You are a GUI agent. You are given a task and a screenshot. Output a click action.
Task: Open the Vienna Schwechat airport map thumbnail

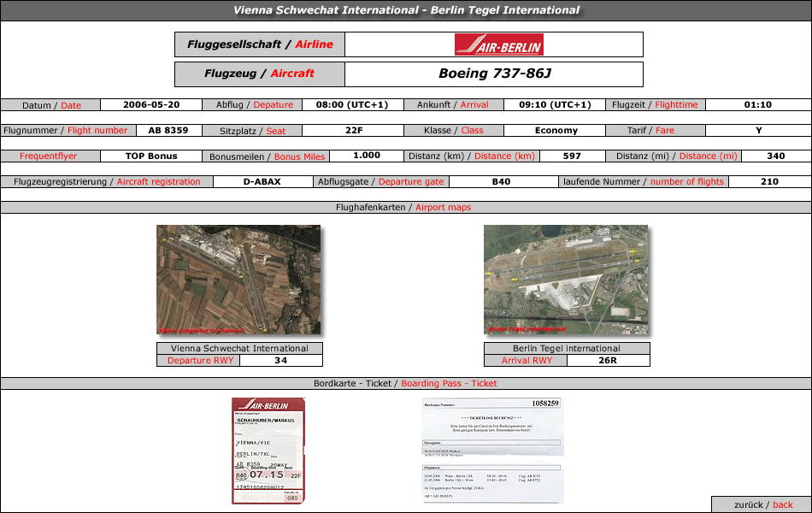coord(238,280)
